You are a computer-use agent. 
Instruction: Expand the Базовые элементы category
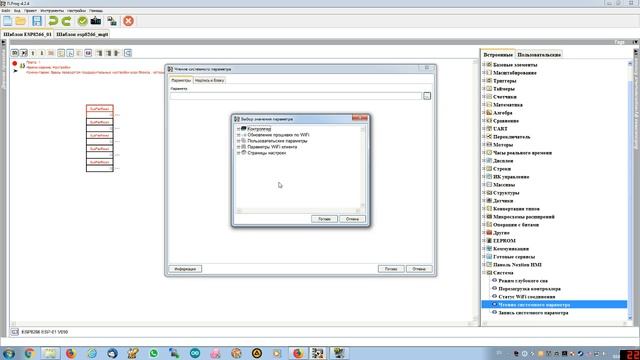(x=484, y=64)
